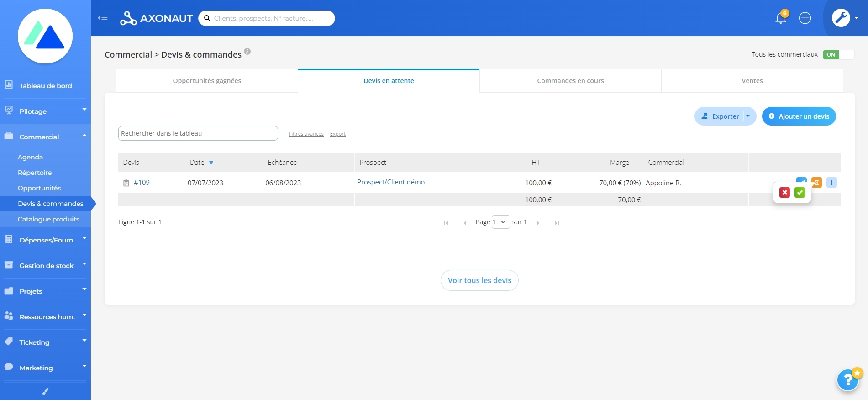Expand the Pilotage sidebar menu
The width and height of the screenshot is (868, 400).
45,111
